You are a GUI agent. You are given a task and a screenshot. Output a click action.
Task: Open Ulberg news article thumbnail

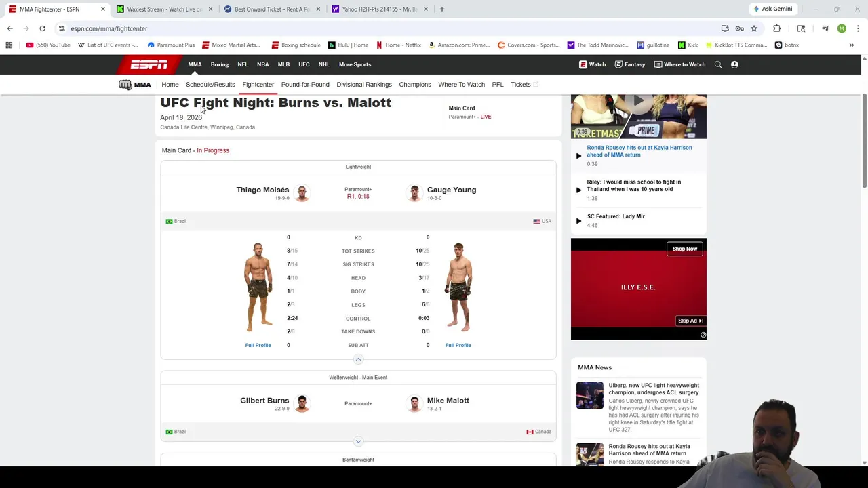[589, 396]
